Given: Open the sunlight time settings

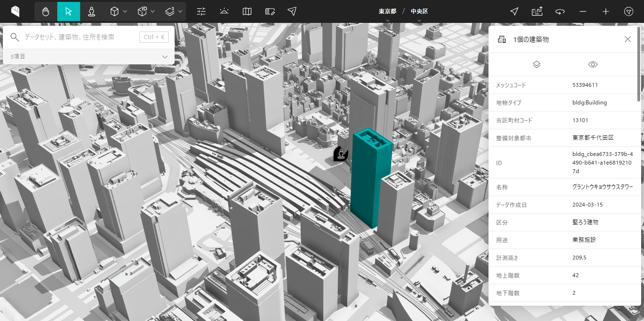Looking at the screenshot, I should point(224,11).
